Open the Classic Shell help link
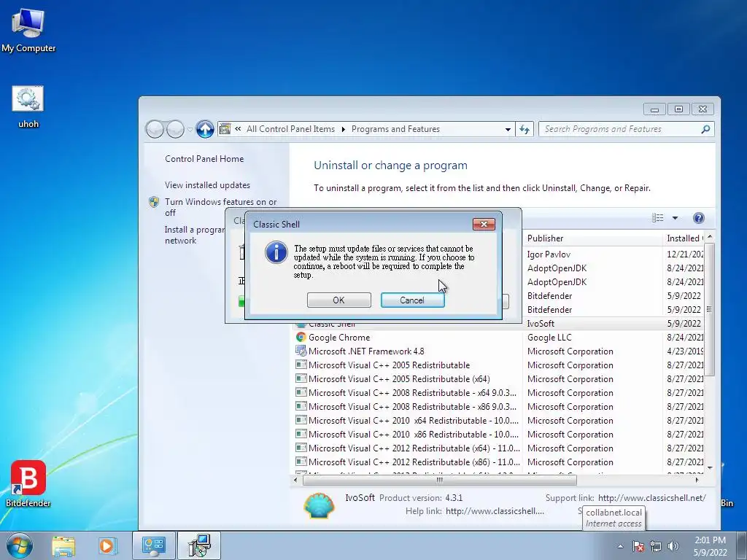Image resolution: width=747 pixels, height=560 pixels. (x=495, y=511)
